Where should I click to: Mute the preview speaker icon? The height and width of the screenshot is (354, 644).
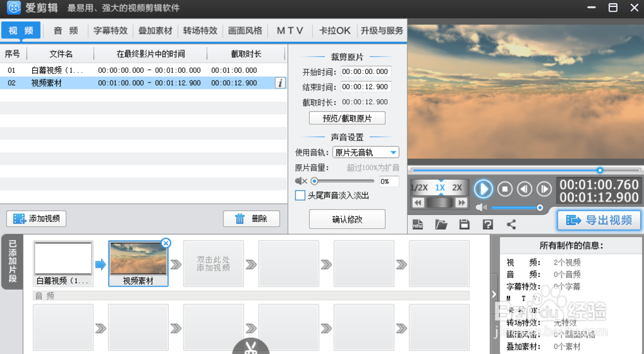481,207
